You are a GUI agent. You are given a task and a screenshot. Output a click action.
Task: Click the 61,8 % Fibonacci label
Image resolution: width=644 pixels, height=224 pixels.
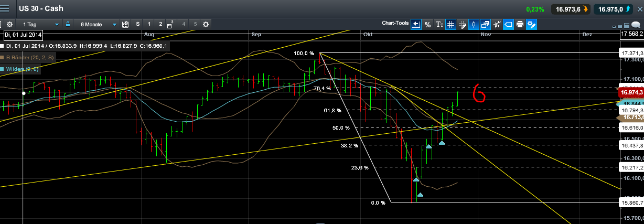coord(332,111)
